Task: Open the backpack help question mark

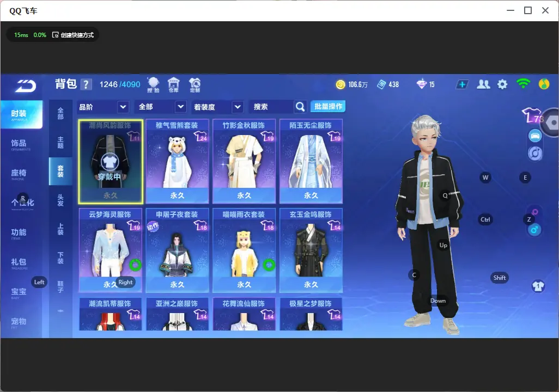Action: [86, 84]
